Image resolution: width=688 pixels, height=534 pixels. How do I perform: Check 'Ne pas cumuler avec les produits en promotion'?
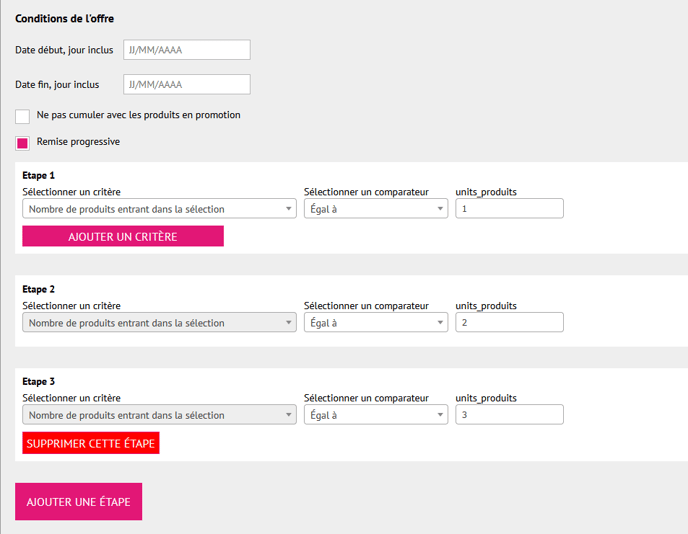point(23,116)
